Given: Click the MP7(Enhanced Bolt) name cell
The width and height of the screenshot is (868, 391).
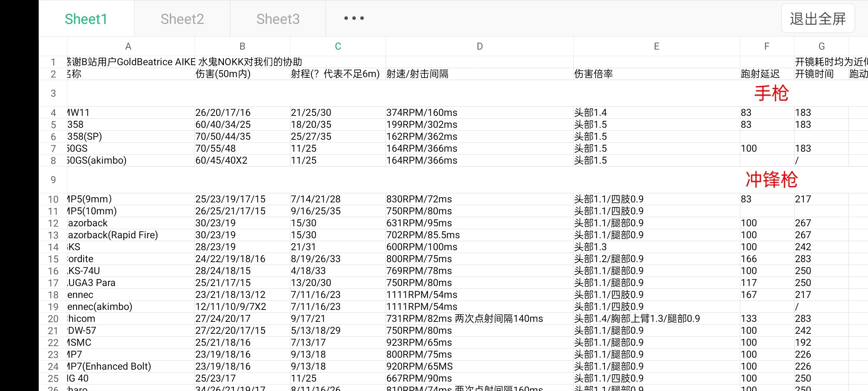Looking at the screenshot, I should (131, 366).
